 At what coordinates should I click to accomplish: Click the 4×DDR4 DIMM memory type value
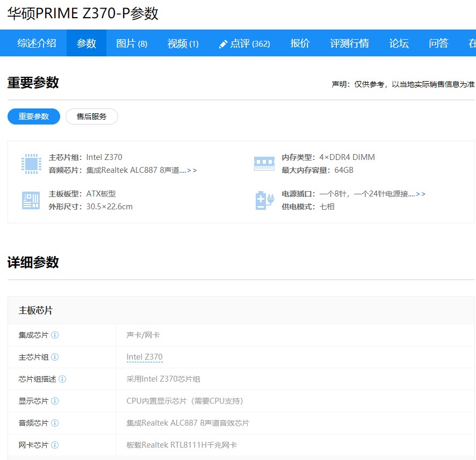click(347, 157)
